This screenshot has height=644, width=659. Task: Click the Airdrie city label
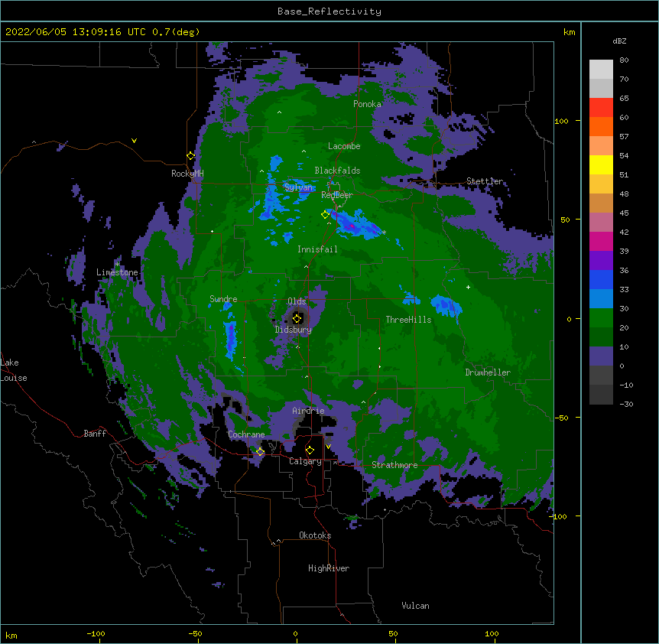point(308,411)
